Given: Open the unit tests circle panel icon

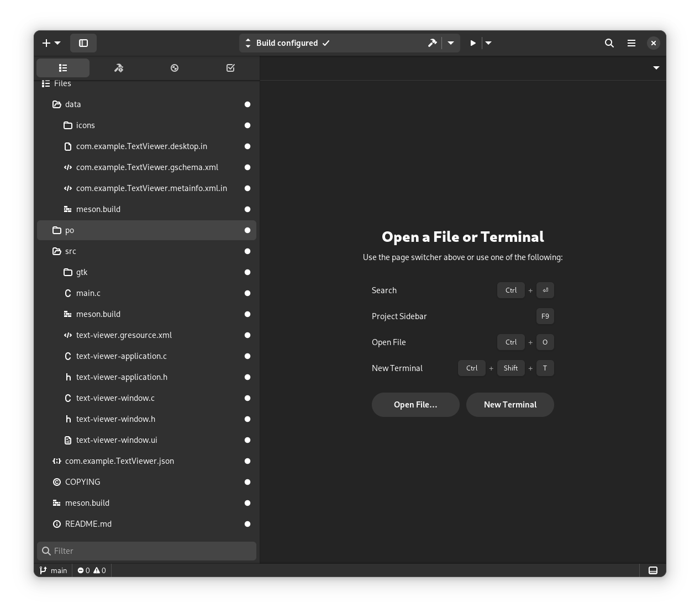Looking at the screenshot, I should coord(175,67).
